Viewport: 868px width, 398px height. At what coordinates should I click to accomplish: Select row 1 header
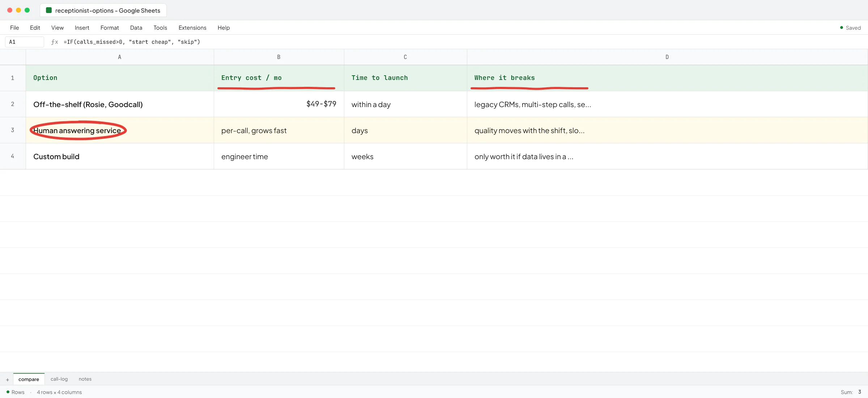pos(13,78)
